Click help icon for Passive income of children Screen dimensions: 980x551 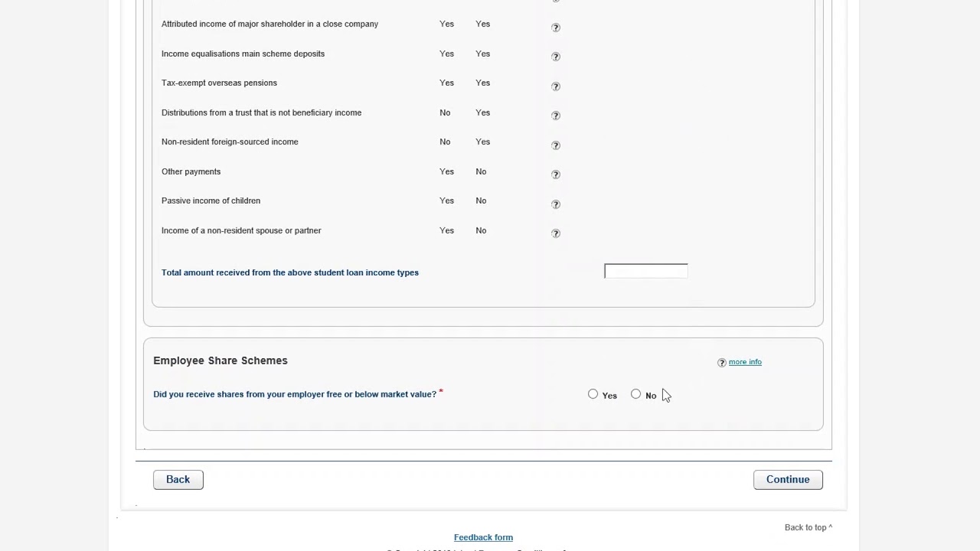(556, 204)
